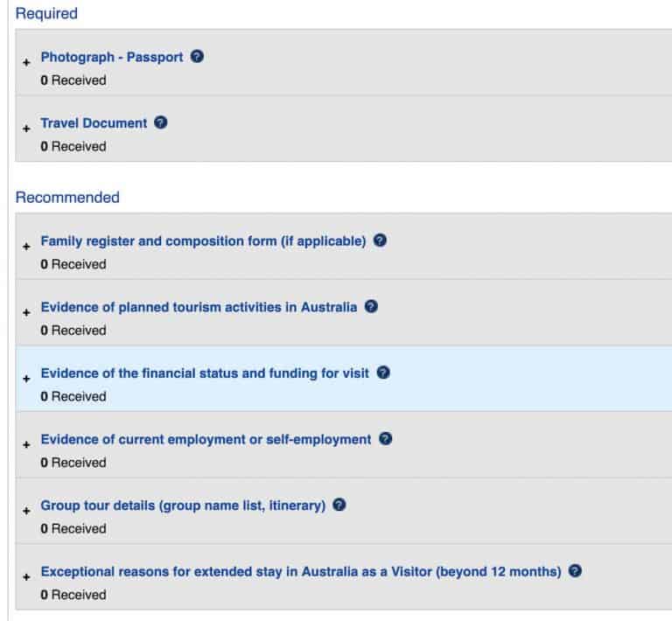The image size is (672, 621).
Task: Open the Photograph - Passport link
Action: 112,57
